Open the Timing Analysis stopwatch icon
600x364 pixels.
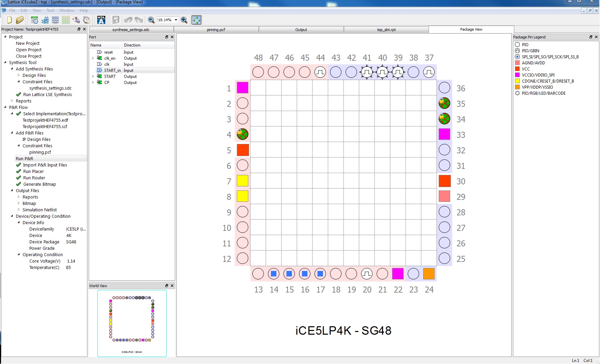pos(87,20)
